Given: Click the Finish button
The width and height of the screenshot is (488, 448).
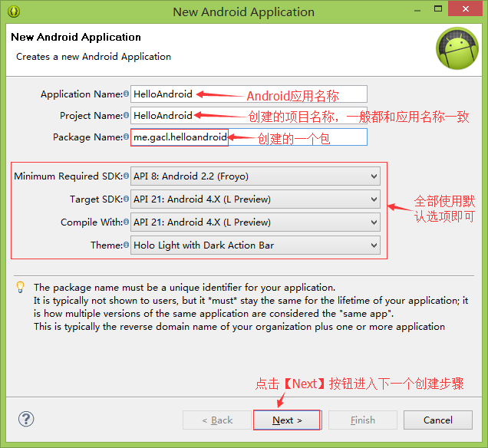Looking at the screenshot, I should (363, 420).
